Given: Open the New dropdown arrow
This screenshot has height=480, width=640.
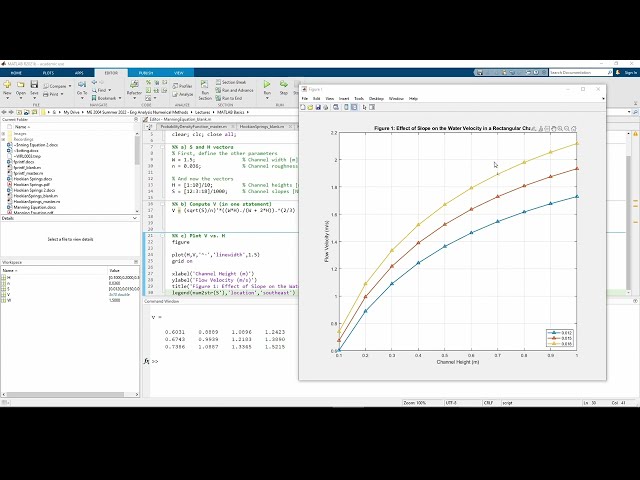Looking at the screenshot, I should tap(7, 98).
